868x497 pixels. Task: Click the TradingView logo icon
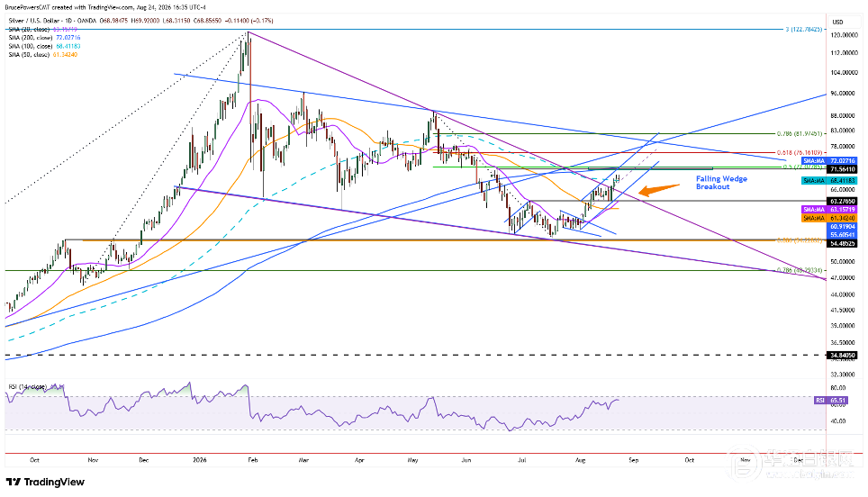14,482
